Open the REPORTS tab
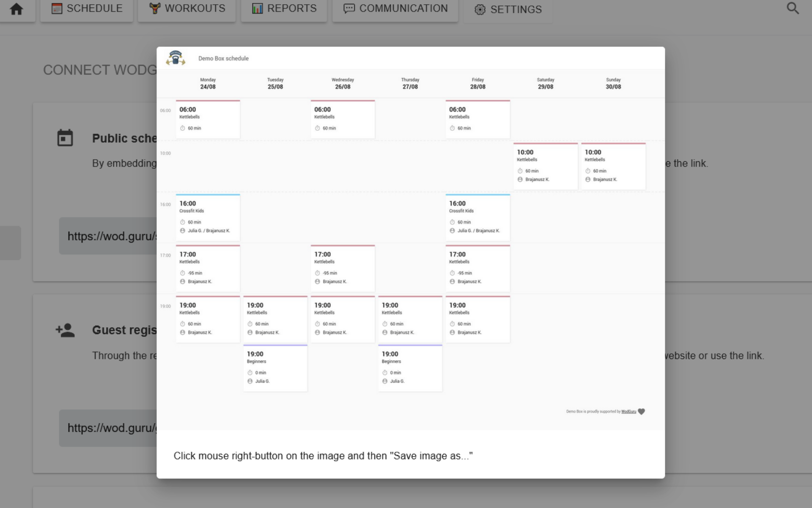Image resolution: width=812 pixels, height=508 pixels. [x=284, y=8]
